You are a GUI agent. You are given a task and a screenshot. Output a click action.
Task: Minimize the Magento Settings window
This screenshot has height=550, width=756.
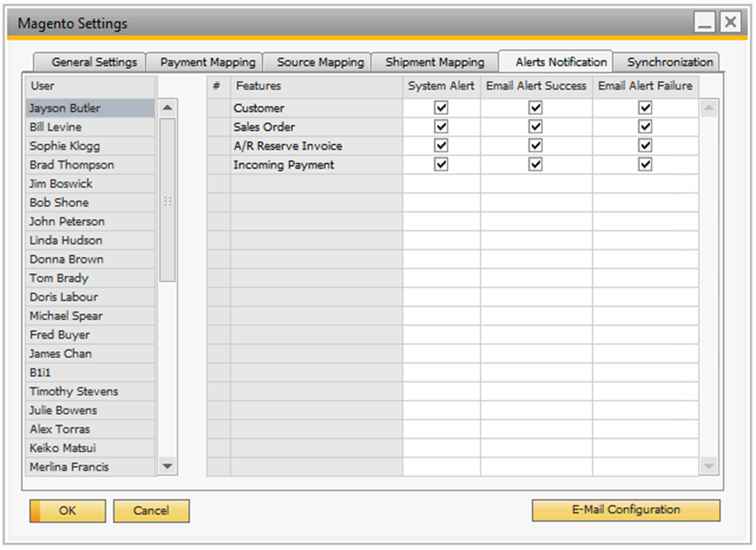(705, 23)
